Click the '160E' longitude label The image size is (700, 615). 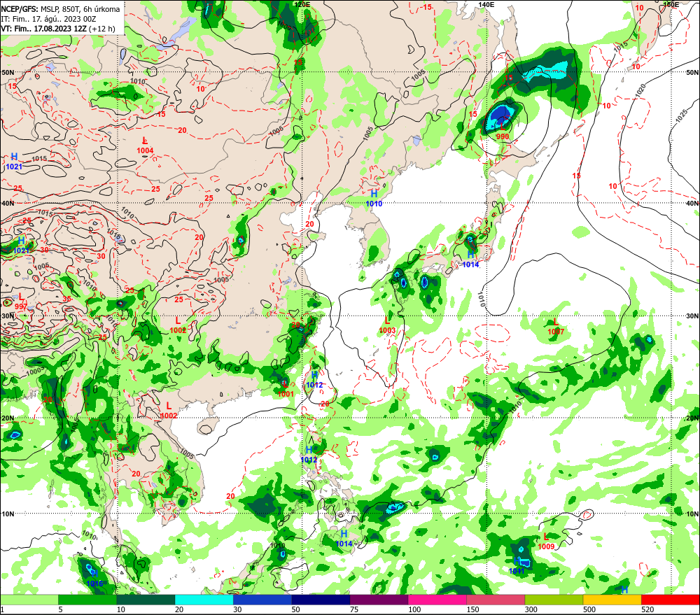click(671, 4)
